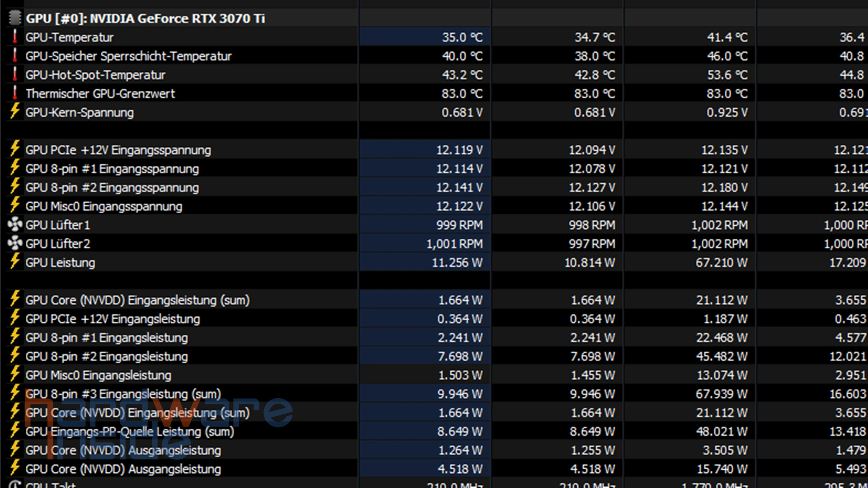Collapse the GPU [#0] NVIDIA GeForce RTX 3070 Ti group
Screen dimensions: 868x488
[x=145, y=19]
